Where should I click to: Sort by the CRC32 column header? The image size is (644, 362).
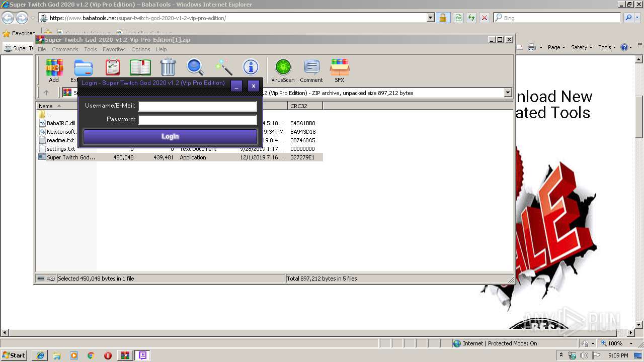tap(305, 106)
